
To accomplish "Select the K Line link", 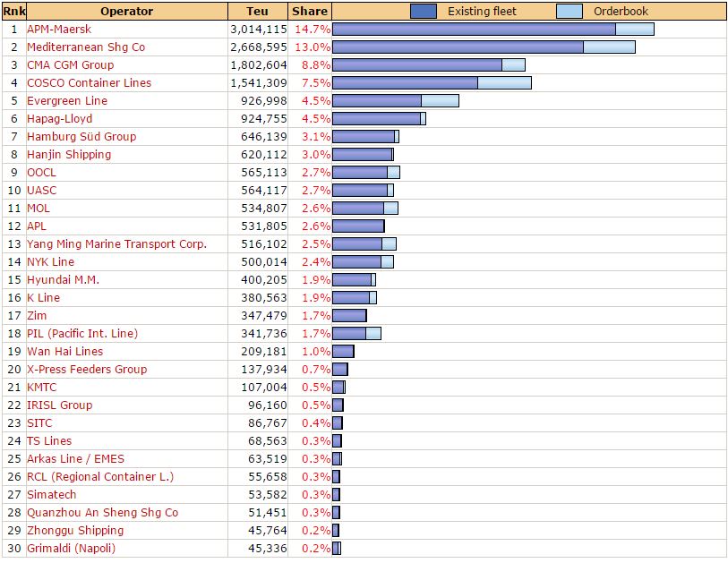I will pos(43,298).
